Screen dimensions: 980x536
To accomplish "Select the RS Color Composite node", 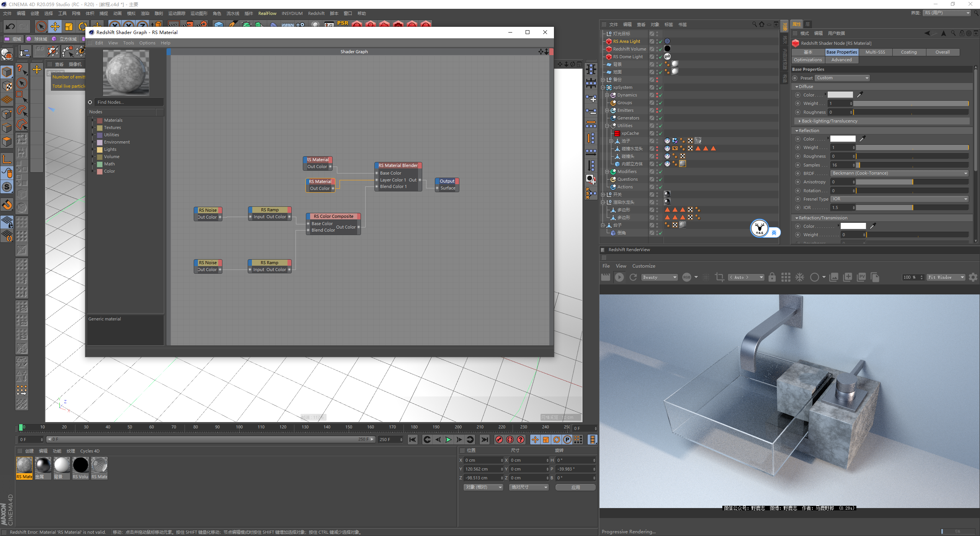I will tap(333, 216).
